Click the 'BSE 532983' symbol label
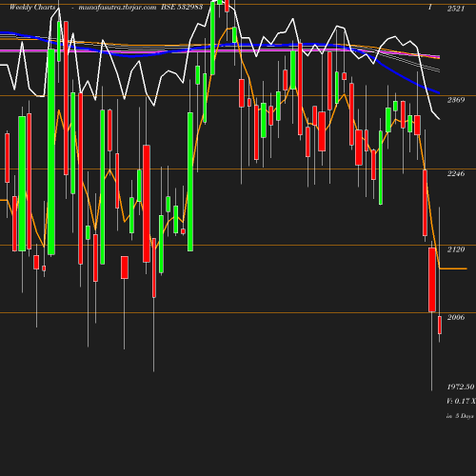The image size is (476, 476). [x=182, y=7]
